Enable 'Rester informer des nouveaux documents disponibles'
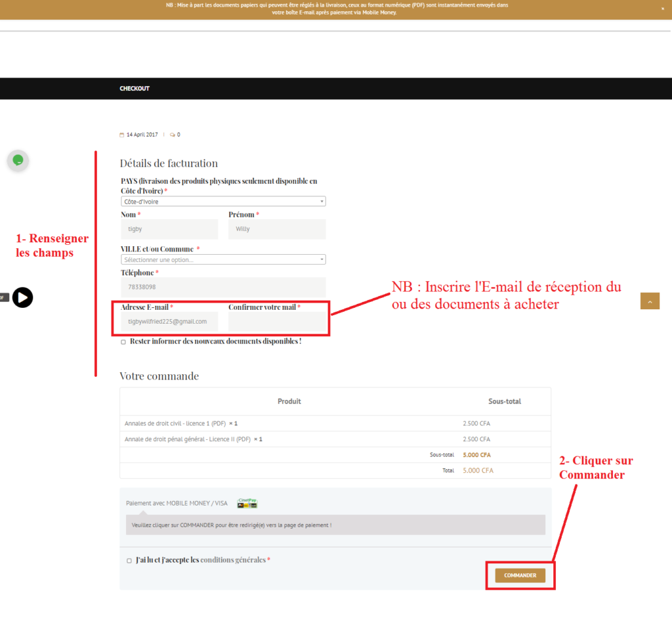The width and height of the screenshot is (672, 627). (123, 342)
